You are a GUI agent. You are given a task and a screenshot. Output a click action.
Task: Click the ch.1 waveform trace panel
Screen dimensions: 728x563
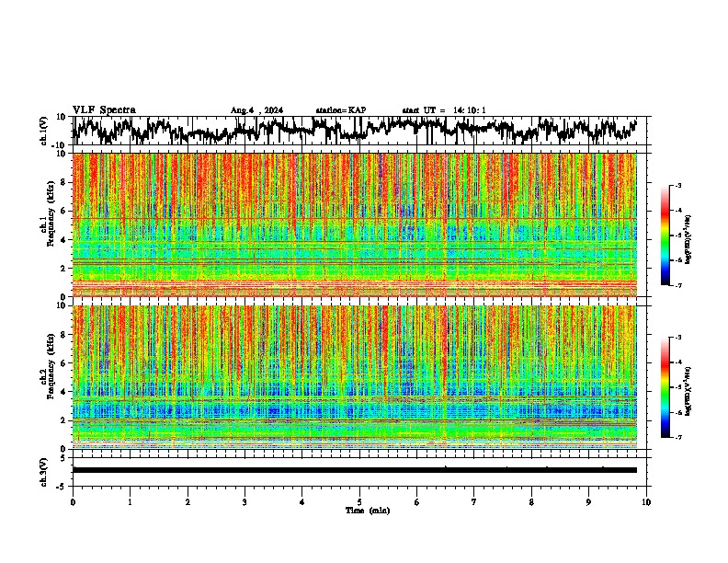pyautogui.click(x=359, y=131)
